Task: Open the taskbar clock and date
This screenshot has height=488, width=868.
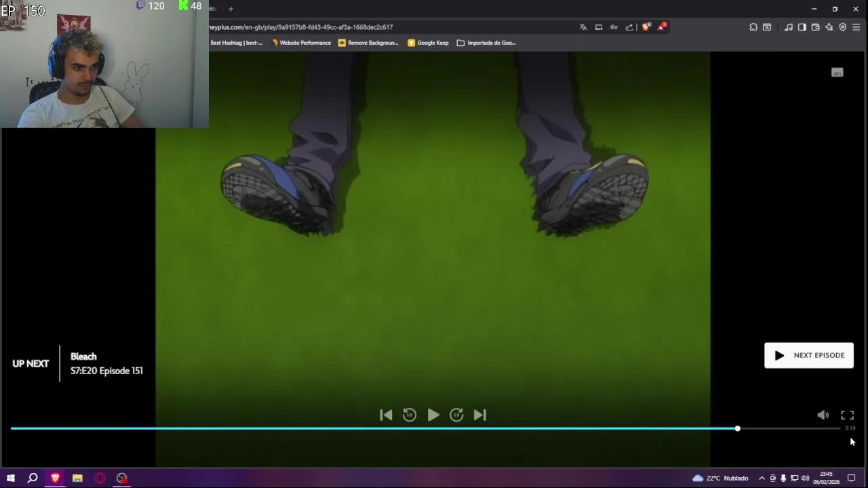Action: click(827, 478)
